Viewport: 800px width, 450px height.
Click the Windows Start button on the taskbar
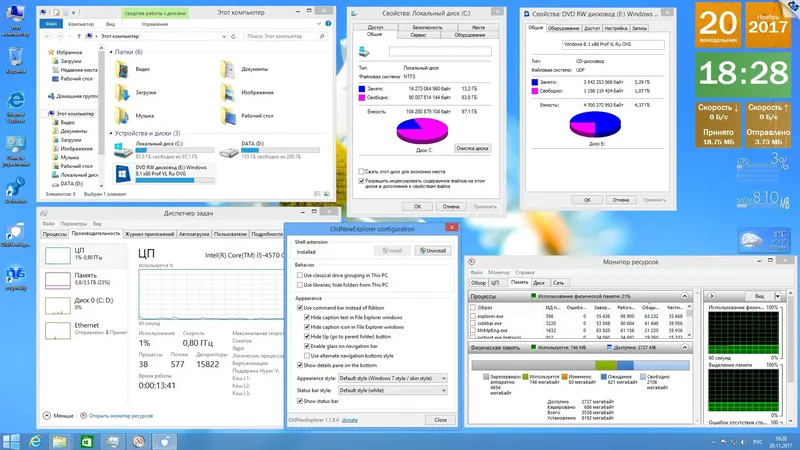pyautogui.click(x=10, y=441)
